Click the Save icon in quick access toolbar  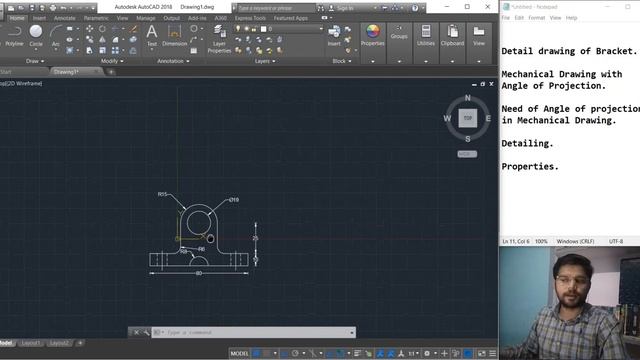pos(31,8)
